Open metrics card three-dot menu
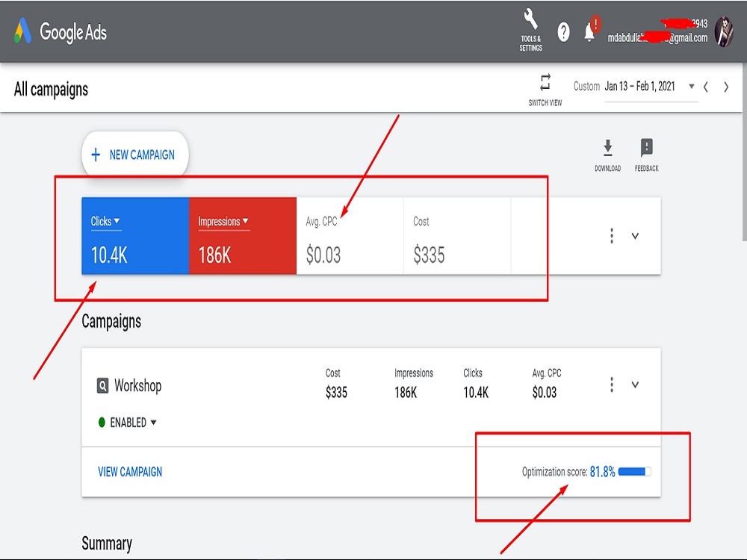This screenshot has width=747, height=560. (x=612, y=236)
